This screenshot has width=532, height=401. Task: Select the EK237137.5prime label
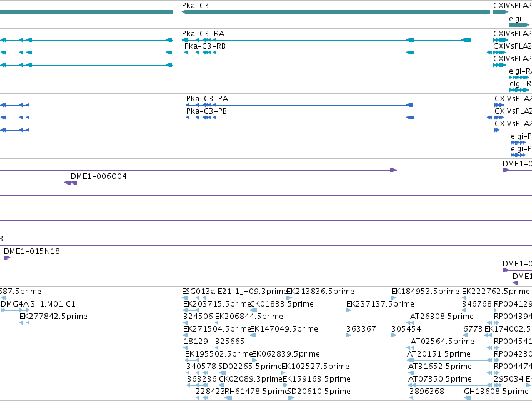coord(380,304)
